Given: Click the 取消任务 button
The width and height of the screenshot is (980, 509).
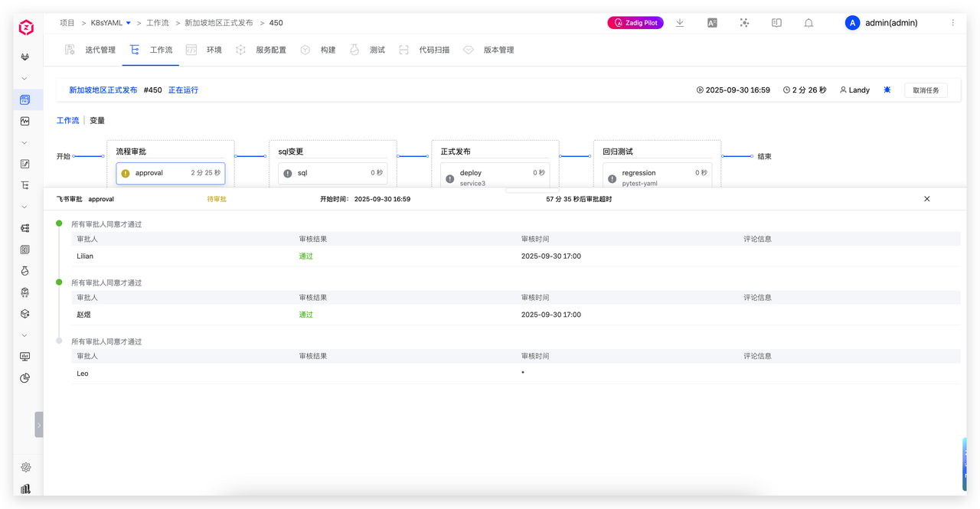Looking at the screenshot, I should 926,90.
